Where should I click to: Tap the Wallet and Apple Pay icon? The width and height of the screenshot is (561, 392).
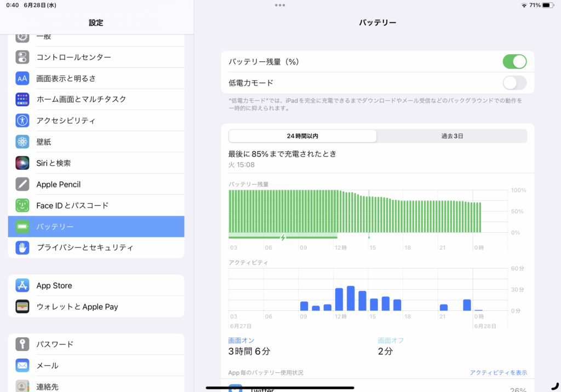point(22,307)
